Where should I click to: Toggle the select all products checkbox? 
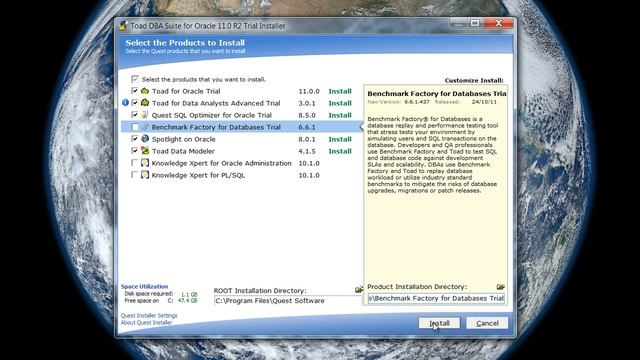point(135,79)
